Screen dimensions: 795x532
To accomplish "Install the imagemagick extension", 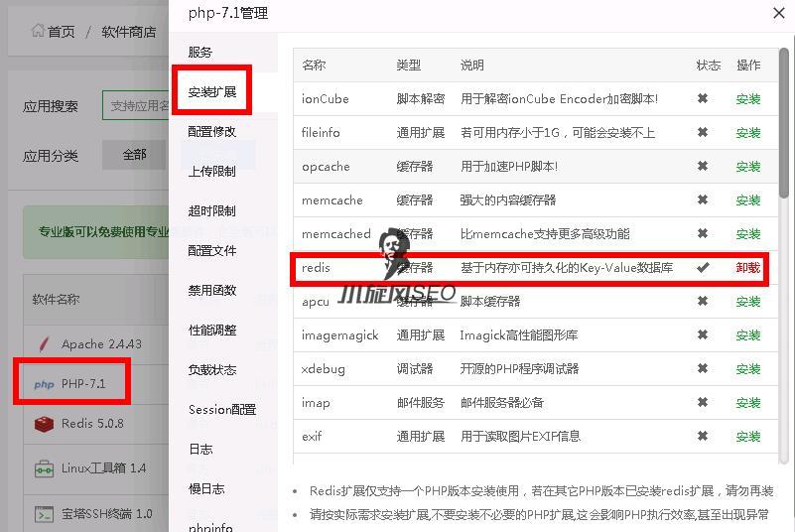I will [x=748, y=335].
